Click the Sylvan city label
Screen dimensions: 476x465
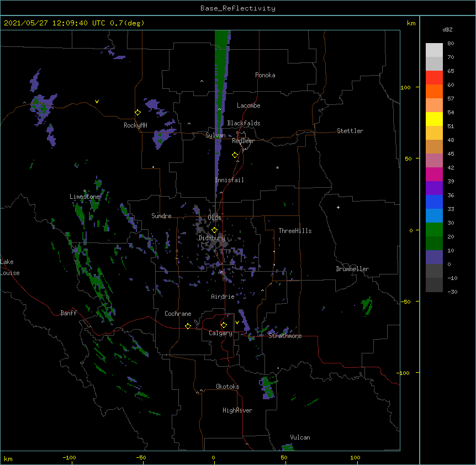click(x=215, y=135)
